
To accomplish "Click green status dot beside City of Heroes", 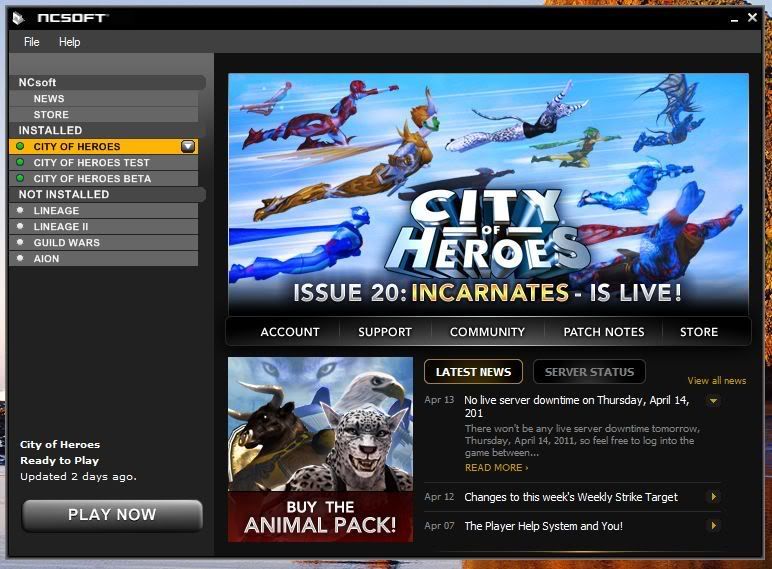I will (x=20, y=146).
